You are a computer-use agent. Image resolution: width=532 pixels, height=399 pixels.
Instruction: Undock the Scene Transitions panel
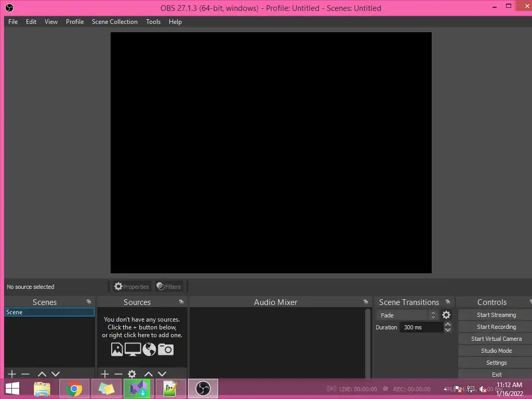tap(447, 302)
